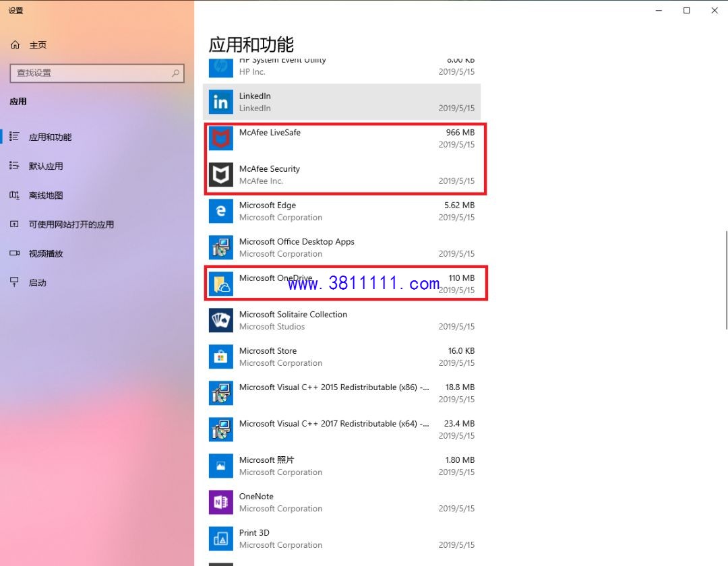Click the 110 MB size of OneDrive
Image resolution: width=728 pixels, height=566 pixels.
tap(462, 278)
